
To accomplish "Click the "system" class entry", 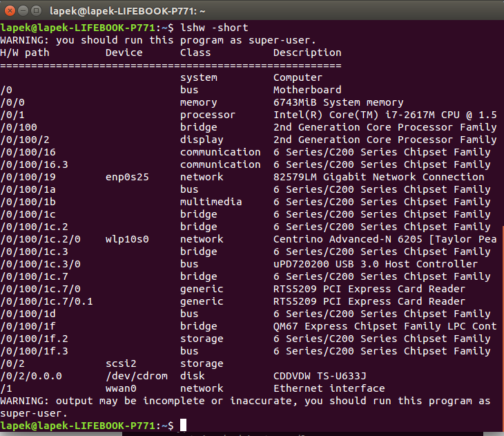I will pos(199,77).
